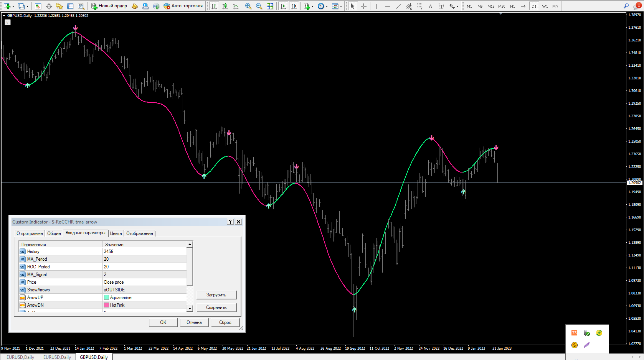Select the H4 timeframe button
This screenshot has height=360, width=644.
(x=523, y=6)
